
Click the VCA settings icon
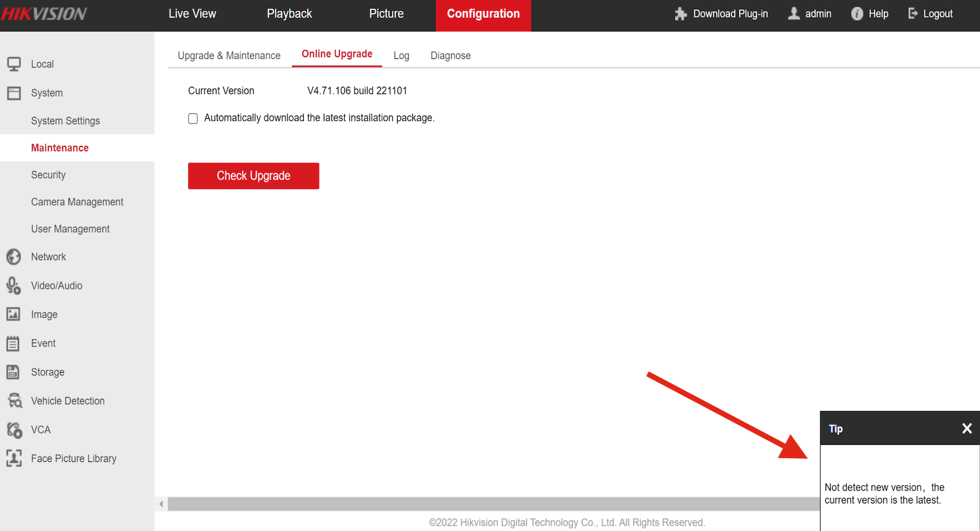[x=15, y=430]
